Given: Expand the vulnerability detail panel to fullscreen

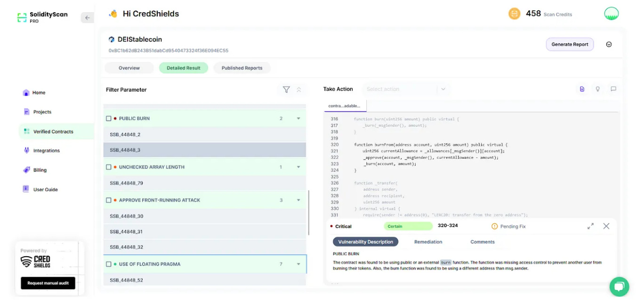Looking at the screenshot, I should coord(590,226).
